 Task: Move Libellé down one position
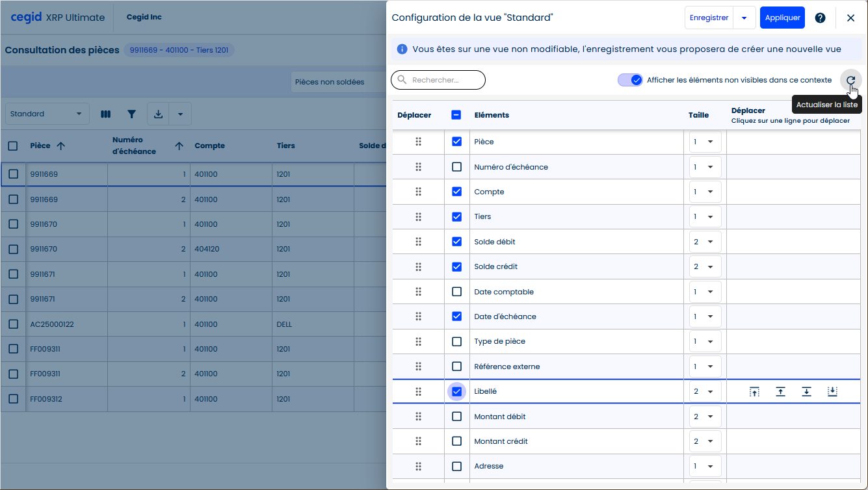pos(806,392)
